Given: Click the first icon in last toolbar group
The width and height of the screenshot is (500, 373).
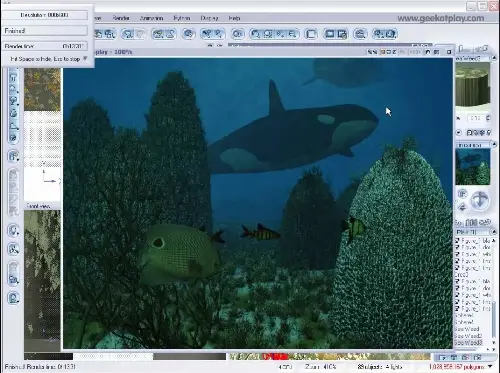Looking at the screenshot, I should (x=379, y=34).
